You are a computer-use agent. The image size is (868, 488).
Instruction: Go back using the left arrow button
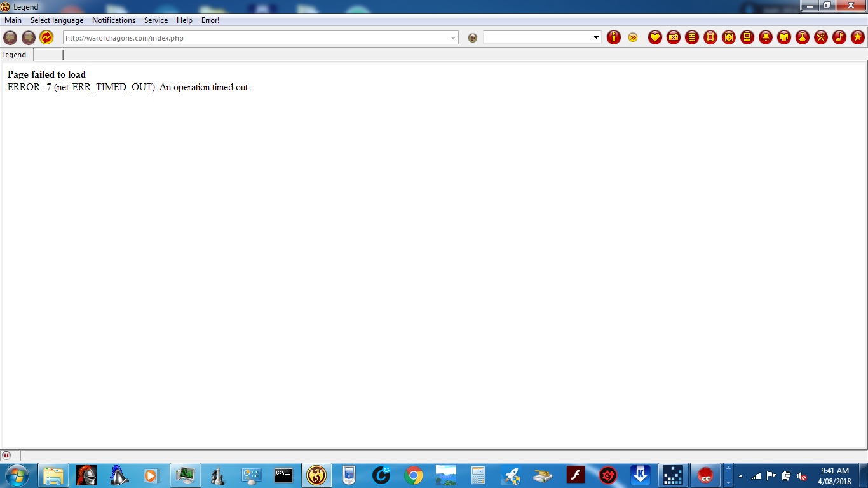[x=10, y=37]
